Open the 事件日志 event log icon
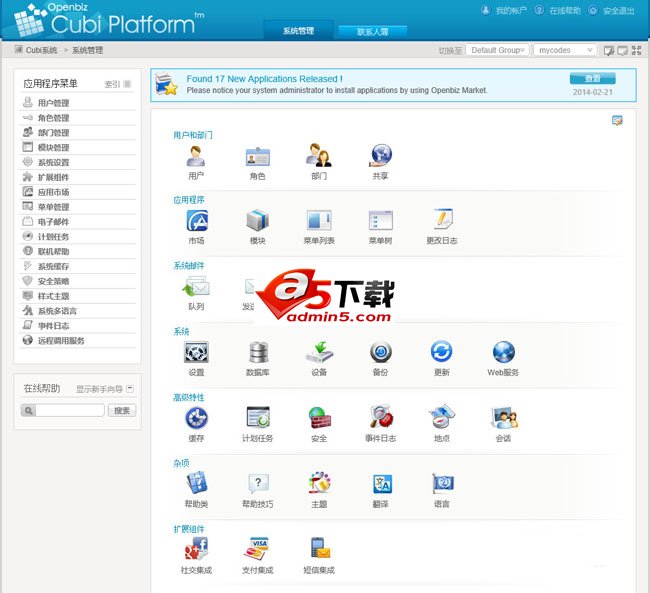 coord(381,417)
